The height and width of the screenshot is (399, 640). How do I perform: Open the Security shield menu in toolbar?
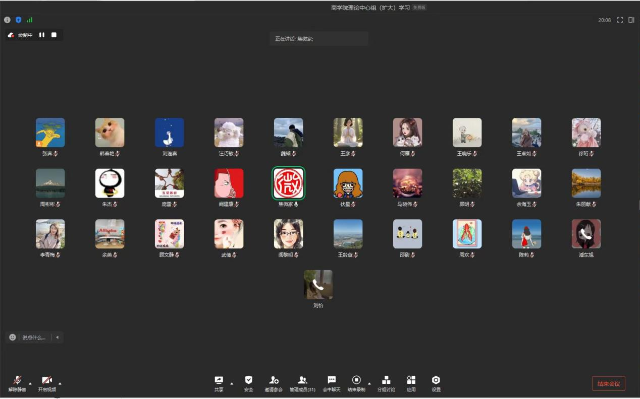coord(248,383)
